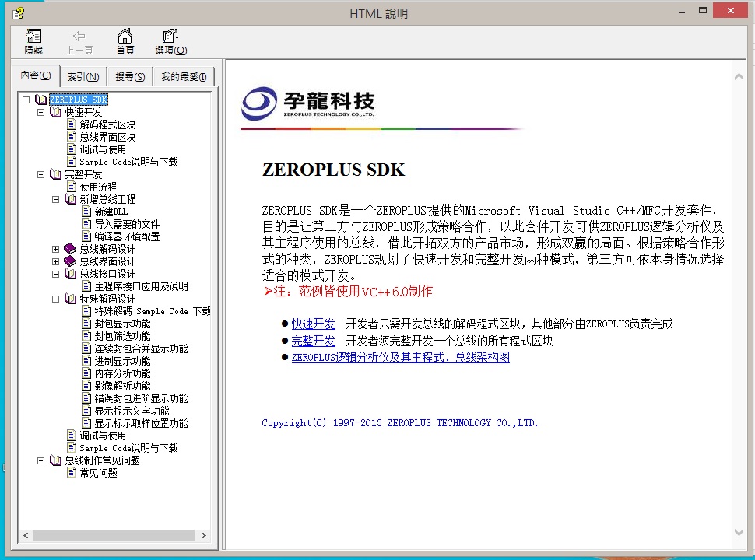The width and height of the screenshot is (755, 560).
Task: Click the tree pane scroll left arrow
Action: (26, 535)
